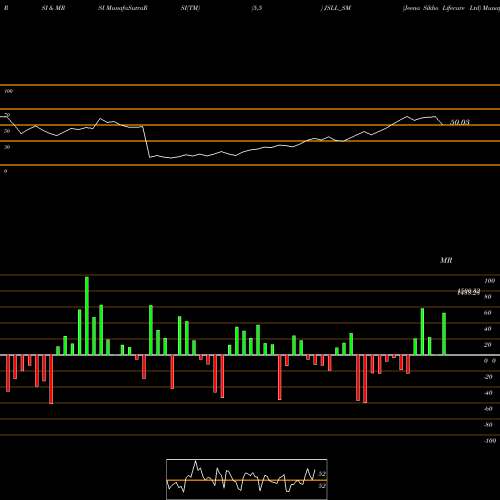Click the 'SI & MR' header text
Screen dimensions: 500x500
pos(53,8)
